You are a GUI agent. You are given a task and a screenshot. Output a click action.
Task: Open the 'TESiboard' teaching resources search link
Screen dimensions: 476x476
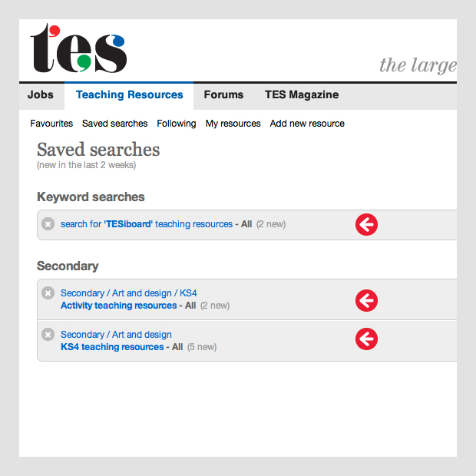(x=146, y=224)
